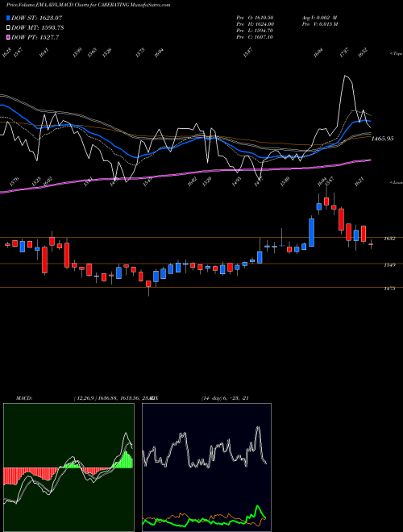Click the 1652 top high label
Viewport: 403px width, 532px height.
(x=363, y=52)
